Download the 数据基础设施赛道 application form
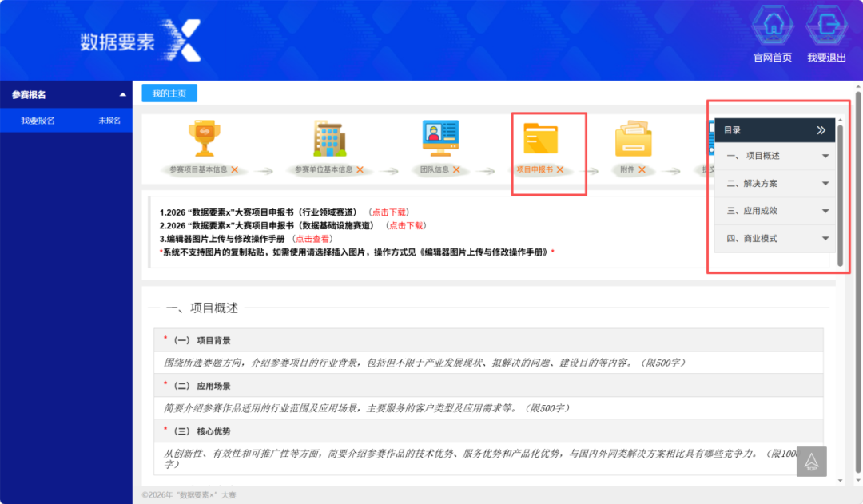 click(x=406, y=225)
